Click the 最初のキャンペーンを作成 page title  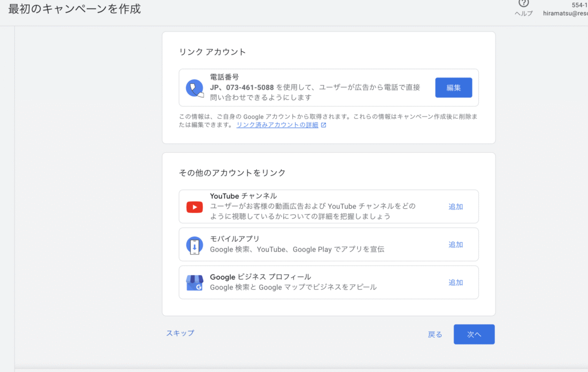pos(75,9)
